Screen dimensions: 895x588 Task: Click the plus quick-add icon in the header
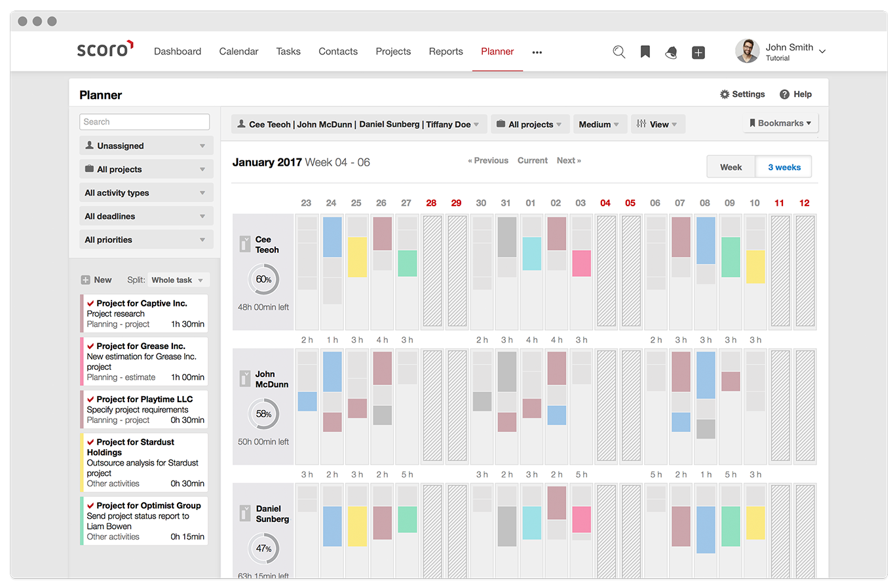click(x=698, y=52)
